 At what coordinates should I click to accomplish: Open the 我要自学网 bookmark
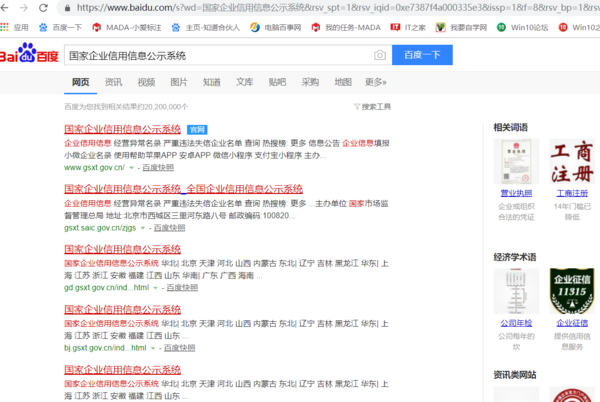(x=461, y=28)
